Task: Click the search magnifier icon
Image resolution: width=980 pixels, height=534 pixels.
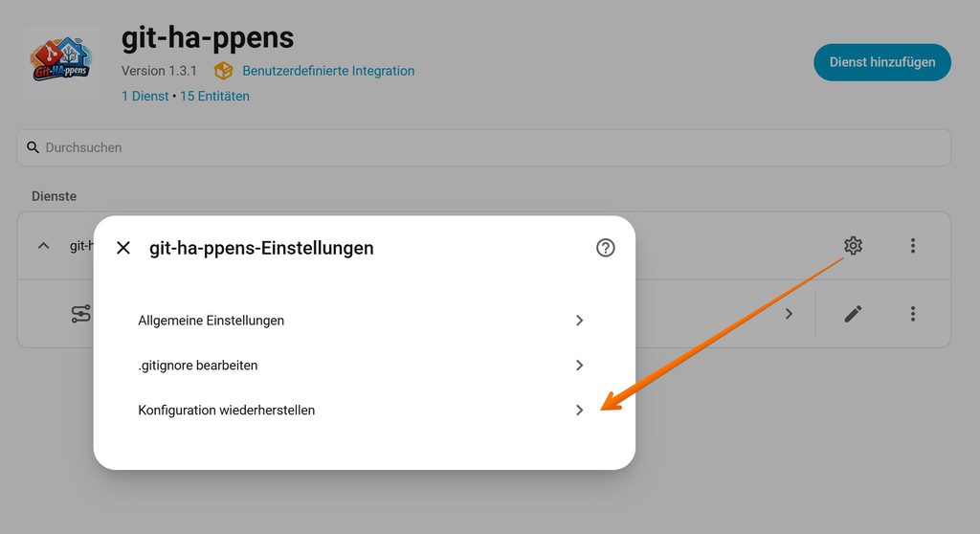Action: (33, 147)
